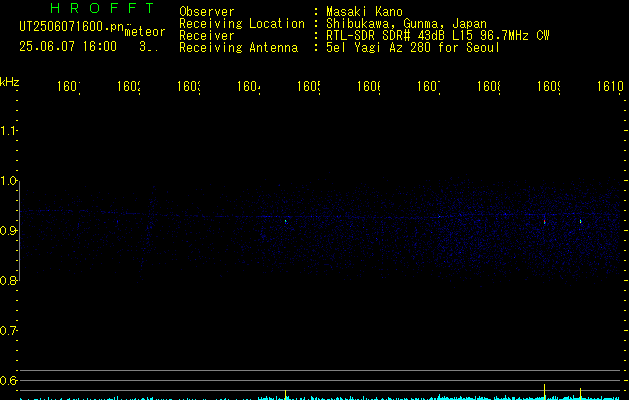The width and height of the screenshot is (629, 400).
Task: Click the tallest yellow spike in the bottom power graph
Action: click(544, 392)
